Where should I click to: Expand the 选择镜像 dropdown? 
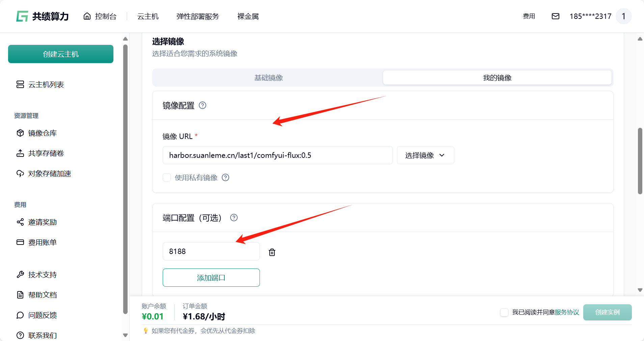pos(425,155)
